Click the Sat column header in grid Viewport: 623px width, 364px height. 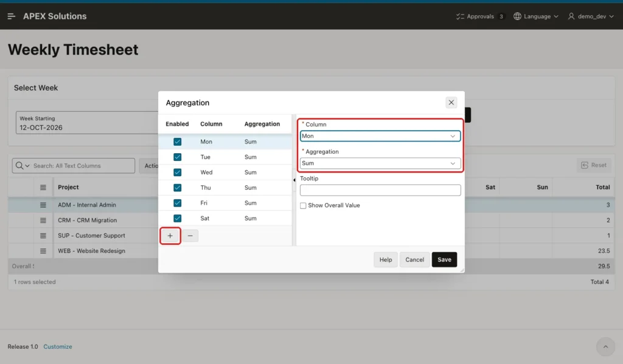coord(490,187)
